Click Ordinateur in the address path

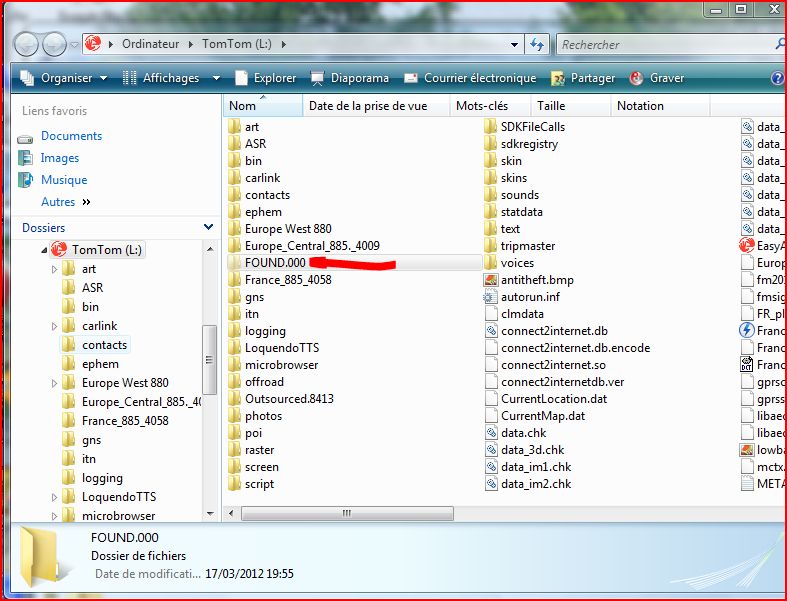151,44
